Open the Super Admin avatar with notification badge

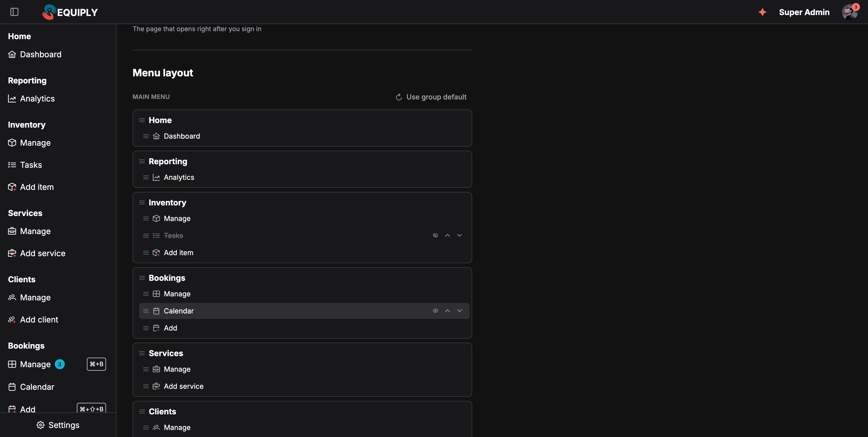click(850, 12)
